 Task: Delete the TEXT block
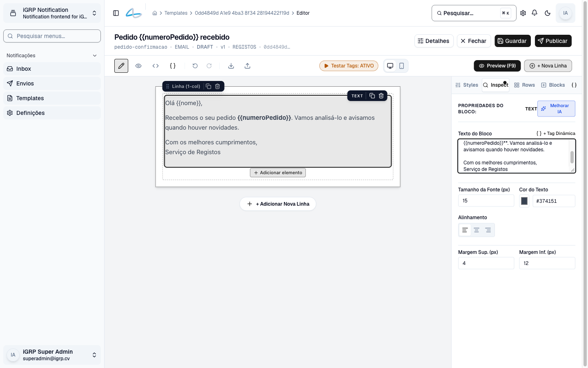(x=381, y=96)
